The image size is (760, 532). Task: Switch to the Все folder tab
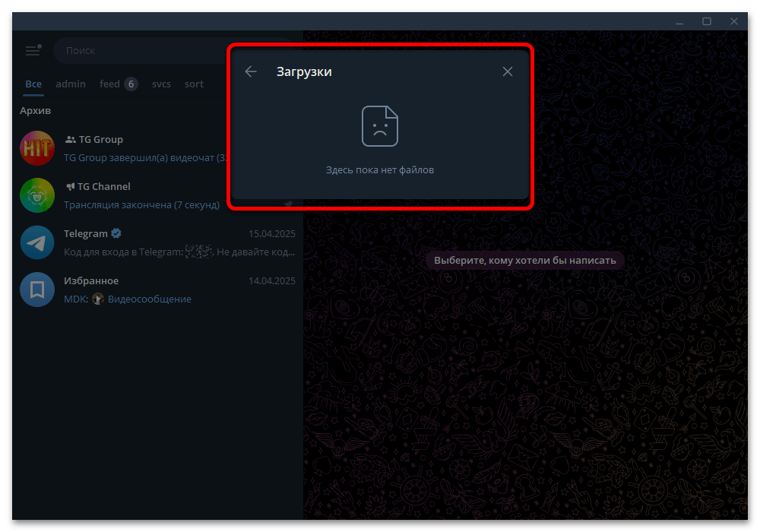(33, 84)
